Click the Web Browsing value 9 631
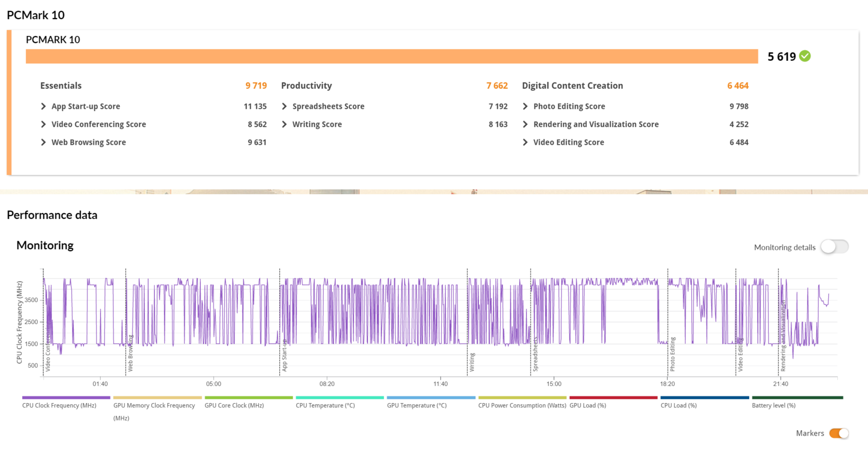868x465 pixels. point(257,142)
